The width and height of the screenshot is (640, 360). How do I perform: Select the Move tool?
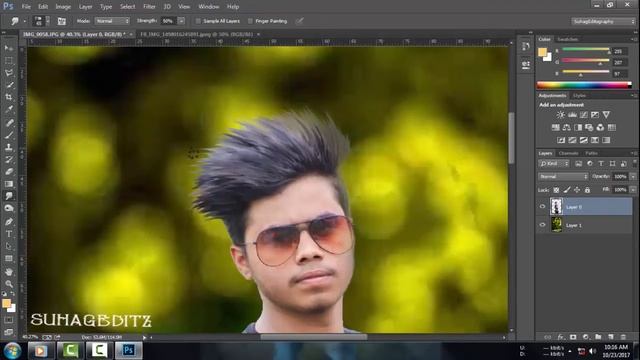click(9, 48)
